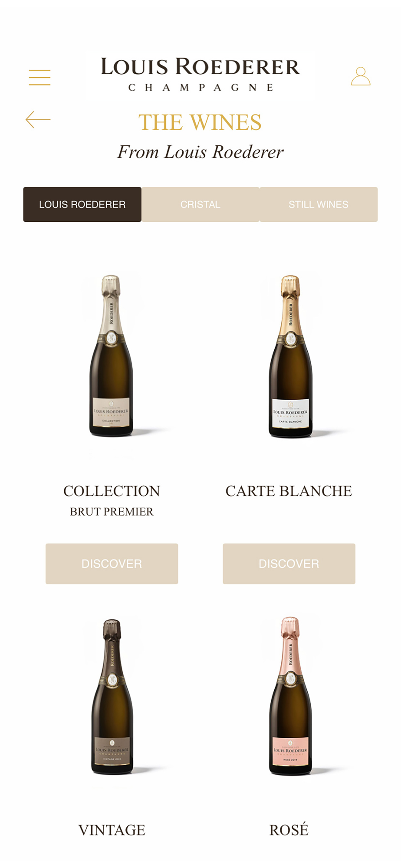The image size is (401, 868).
Task: Click the COLLECTION product title
Action: pos(112,491)
